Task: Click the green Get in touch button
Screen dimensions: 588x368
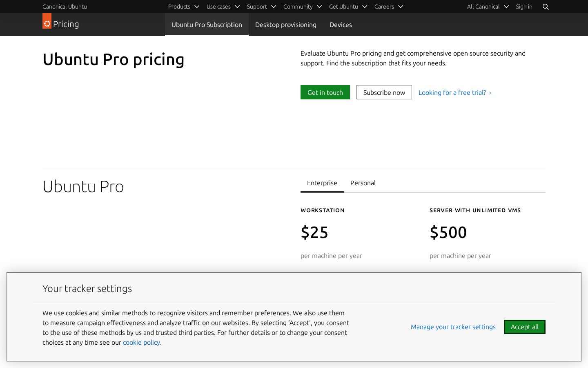Action: (x=325, y=92)
